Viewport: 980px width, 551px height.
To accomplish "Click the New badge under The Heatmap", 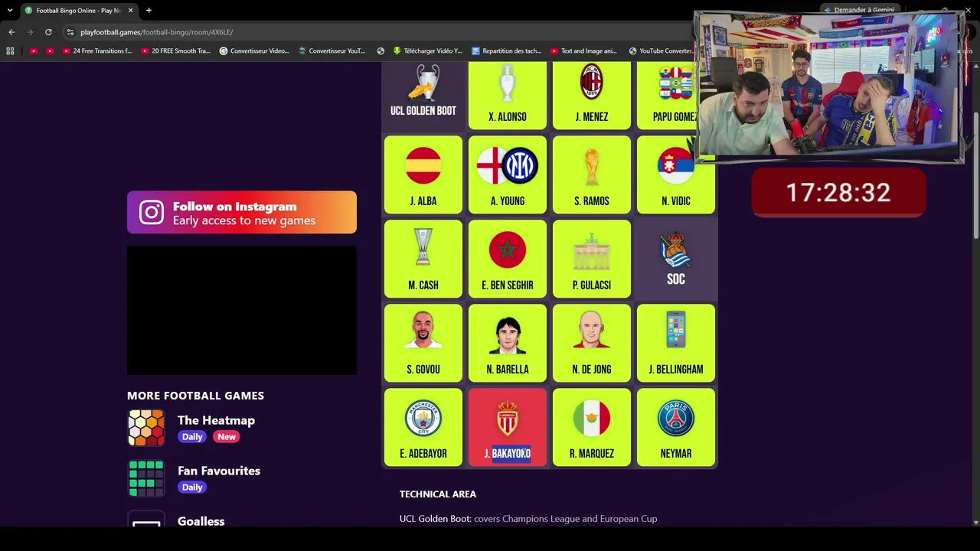I will pyautogui.click(x=227, y=437).
